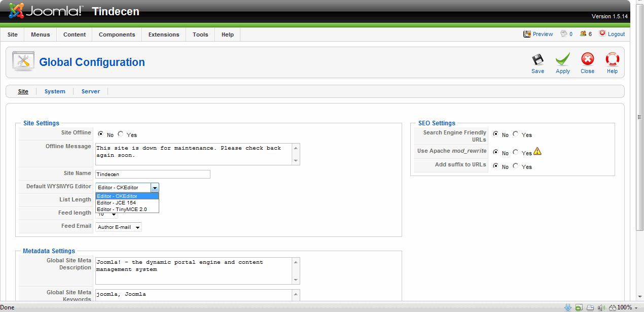This screenshot has height=312, width=644.
Task: Open the Menus menu
Action: (x=41, y=34)
